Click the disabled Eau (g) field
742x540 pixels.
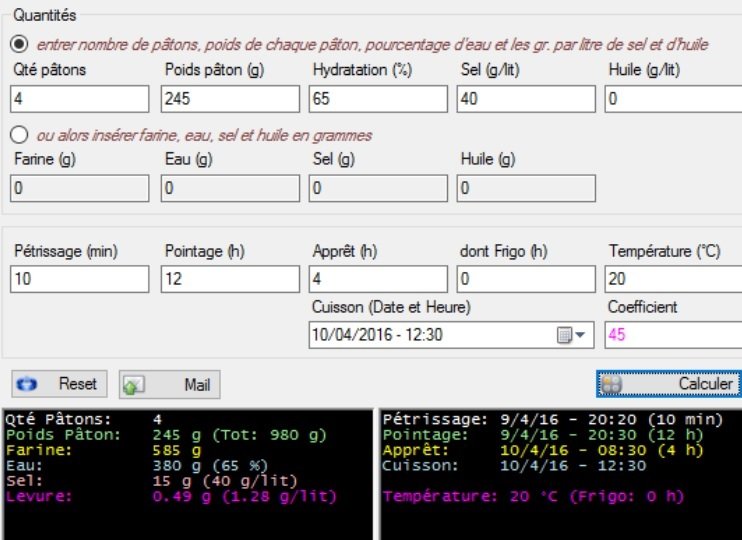(x=230, y=188)
